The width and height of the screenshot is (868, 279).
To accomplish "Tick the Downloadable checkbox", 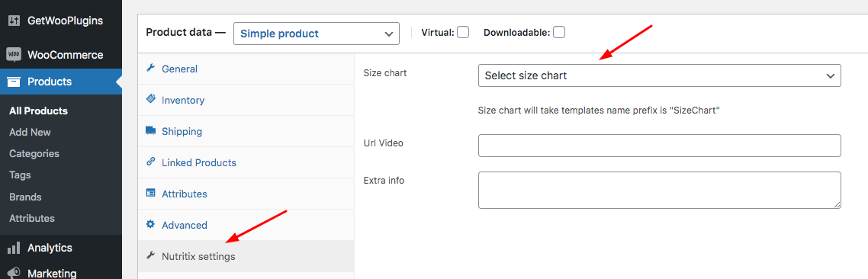I will click(x=559, y=32).
